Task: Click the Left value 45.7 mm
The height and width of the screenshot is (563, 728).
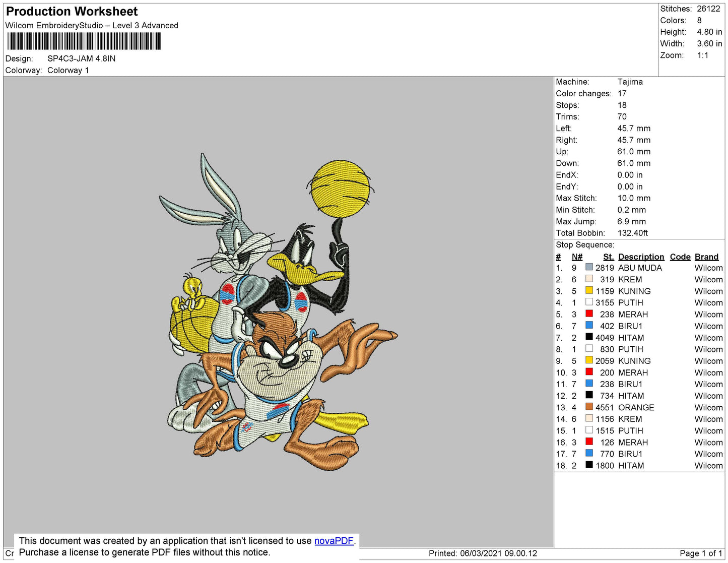Action: [634, 128]
